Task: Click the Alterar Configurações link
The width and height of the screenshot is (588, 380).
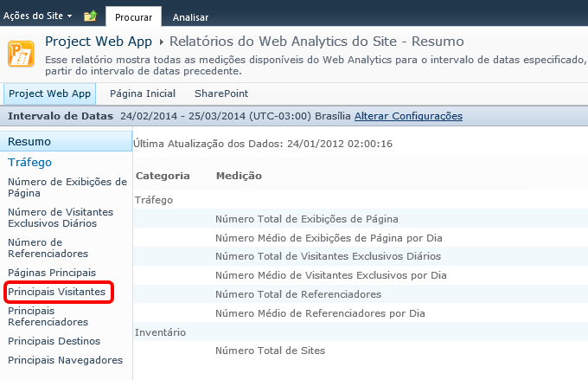Action: pyautogui.click(x=408, y=116)
